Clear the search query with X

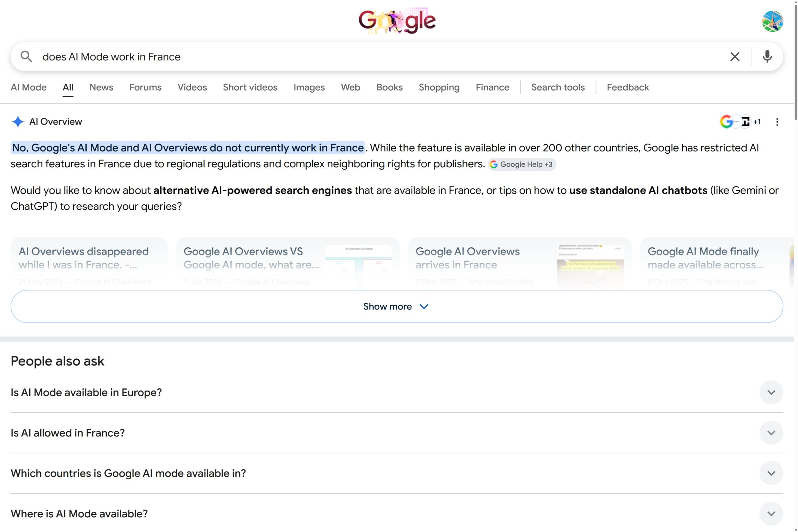(734, 57)
